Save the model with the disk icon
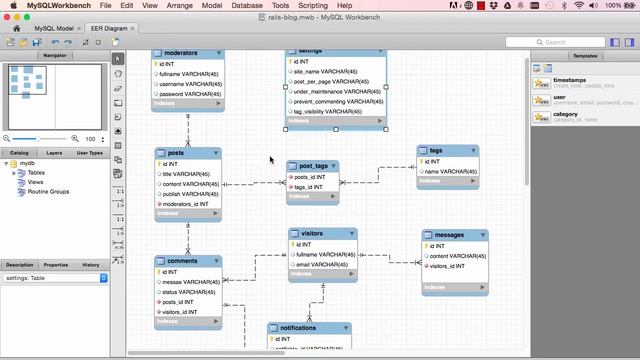This screenshot has width=640, height=360. click(37, 42)
